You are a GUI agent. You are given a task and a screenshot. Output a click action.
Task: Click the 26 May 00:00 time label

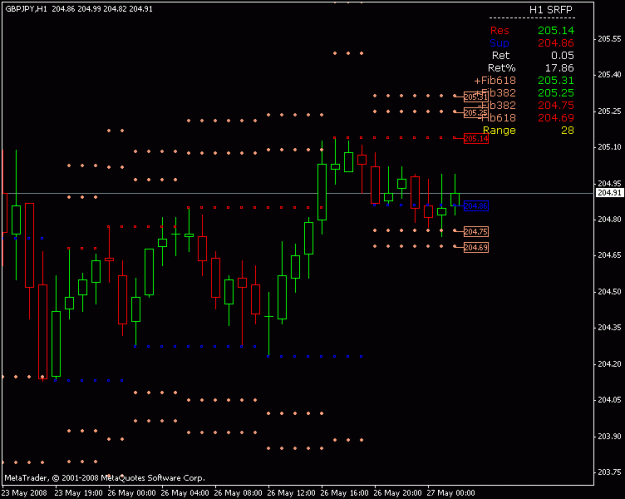(132, 493)
